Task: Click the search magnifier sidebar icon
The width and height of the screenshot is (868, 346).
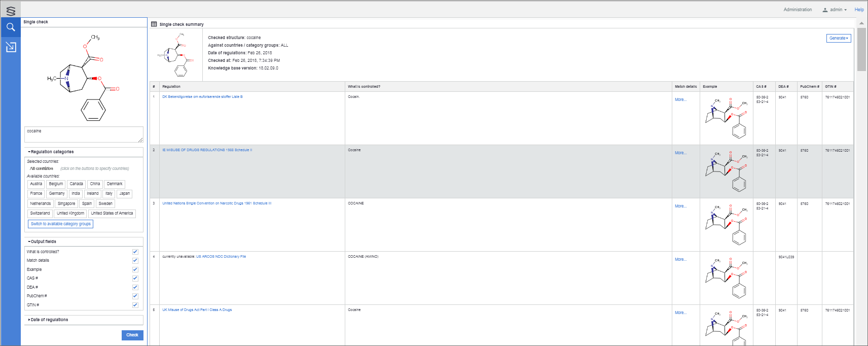Action: tap(11, 27)
